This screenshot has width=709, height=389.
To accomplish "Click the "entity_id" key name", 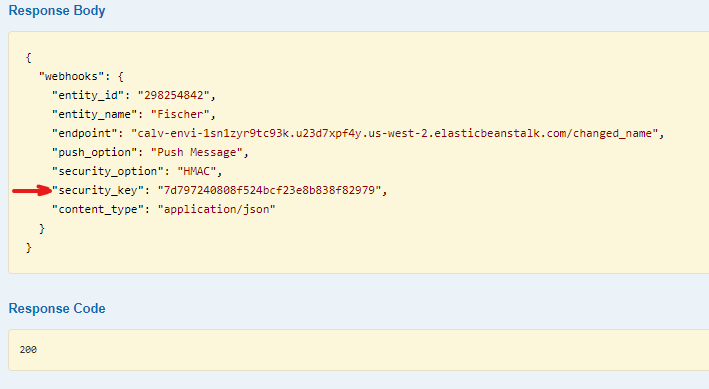I will point(88,95).
